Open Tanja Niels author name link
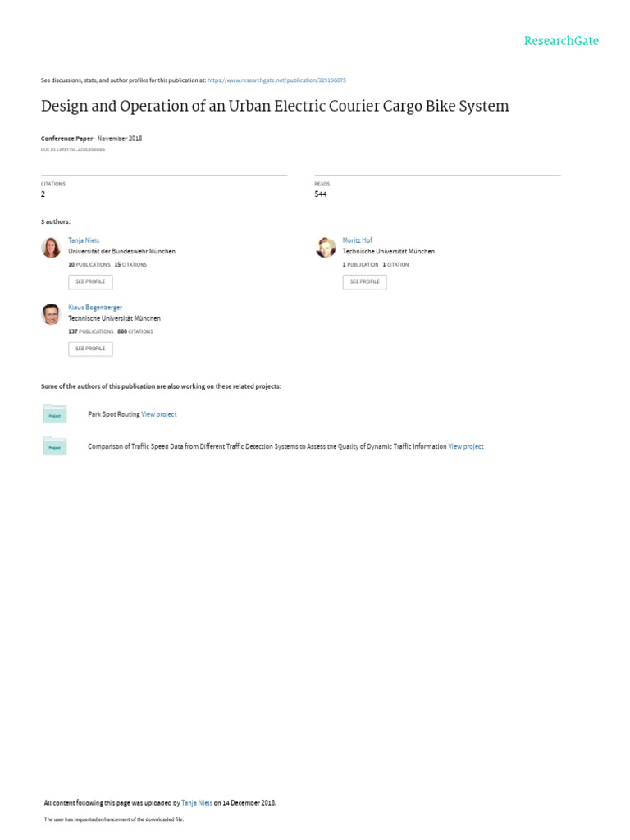 click(x=84, y=240)
